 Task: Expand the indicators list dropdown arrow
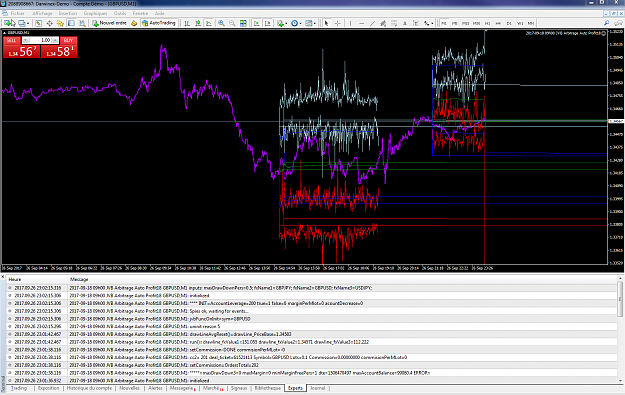[286, 23]
